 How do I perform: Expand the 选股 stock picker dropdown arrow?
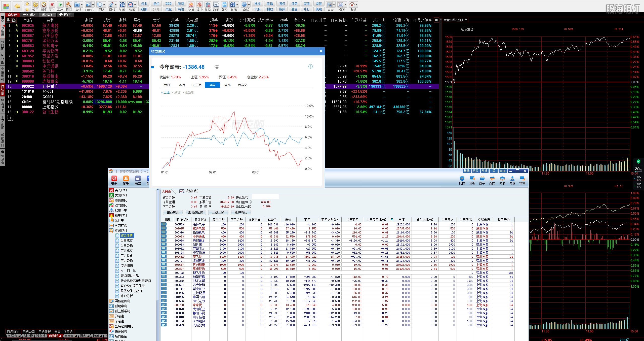coord(135,5)
